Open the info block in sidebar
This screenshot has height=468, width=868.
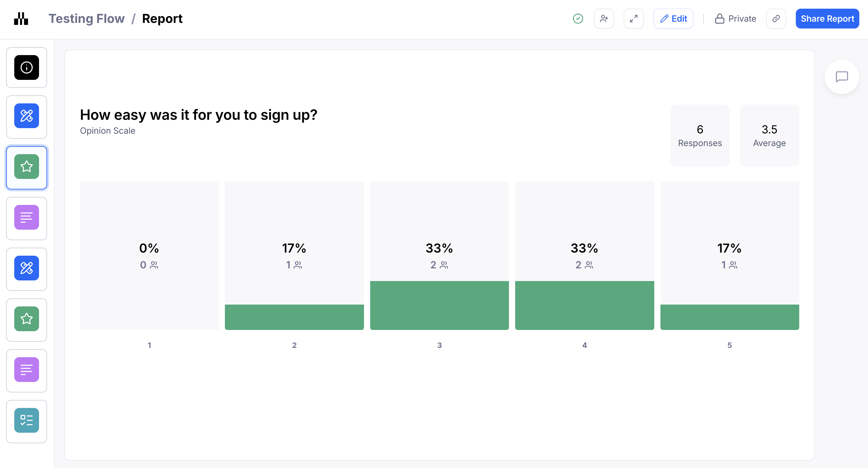pyautogui.click(x=27, y=67)
